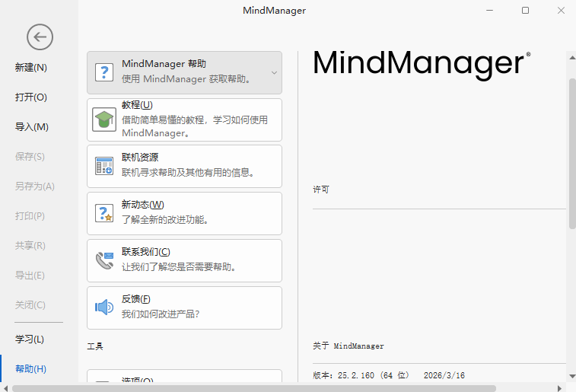Click the horizontal scrollbar thumb
This screenshot has height=392, width=576.
pos(254,388)
